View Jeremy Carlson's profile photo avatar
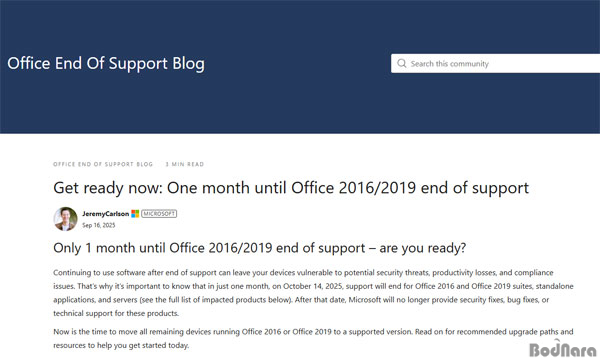The height and width of the screenshot is (360, 600). (65, 219)
